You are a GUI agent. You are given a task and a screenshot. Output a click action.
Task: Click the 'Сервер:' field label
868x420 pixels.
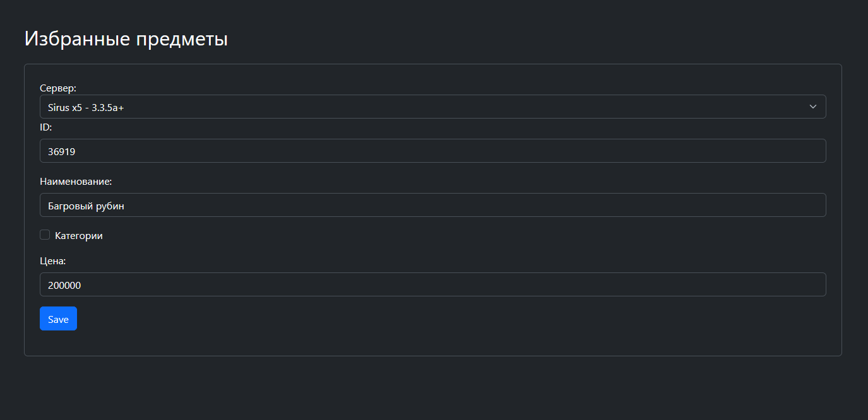pyautogui.click(x=58, y=88)
